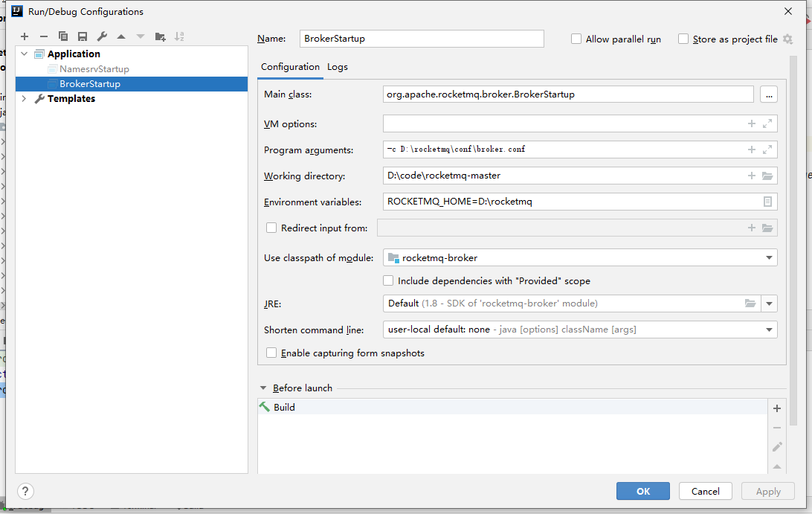Browse folder for Working directory
The image size is (812, 514).
767,176
